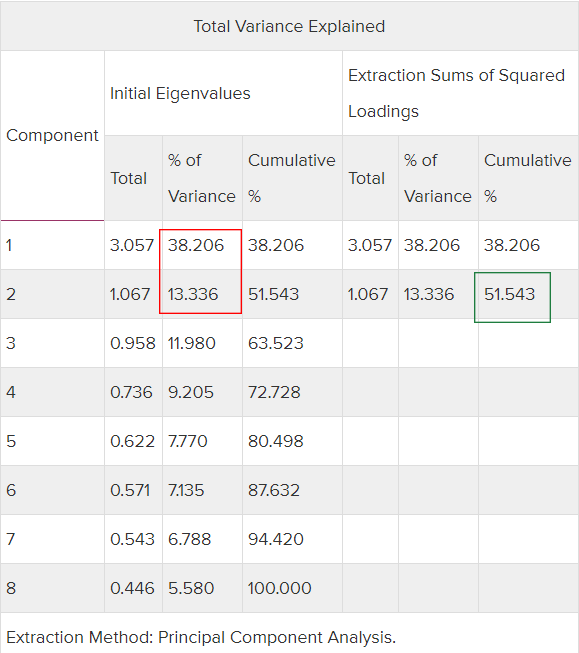Select the 'Component' column header
Viewport: 579px width, 653px height.
(x=52, y=135)
